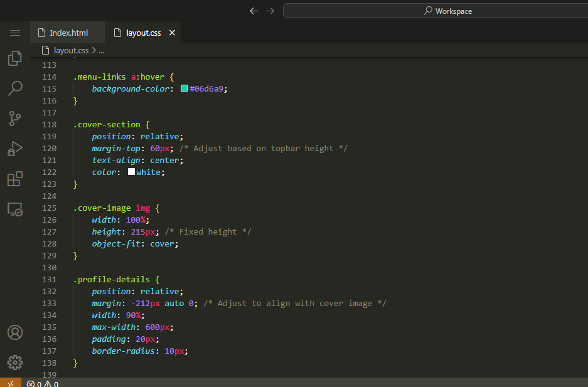588x387 pixels.
Task: Open the Extensions view
Action: (x=15, y=179)
